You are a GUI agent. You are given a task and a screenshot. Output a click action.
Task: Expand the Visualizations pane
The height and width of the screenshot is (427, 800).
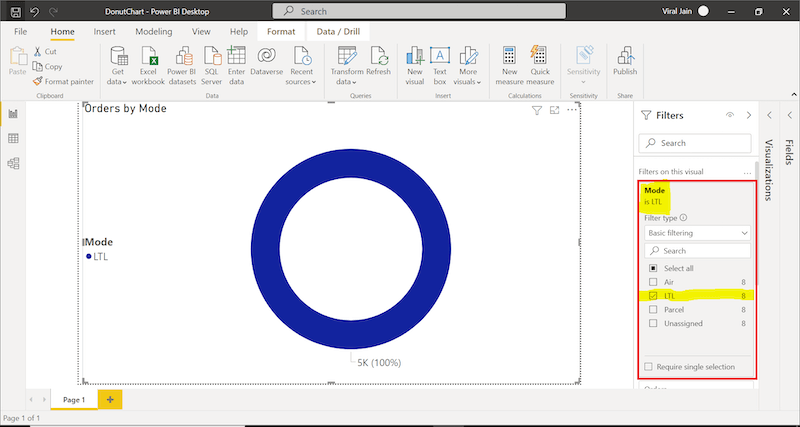769,115
